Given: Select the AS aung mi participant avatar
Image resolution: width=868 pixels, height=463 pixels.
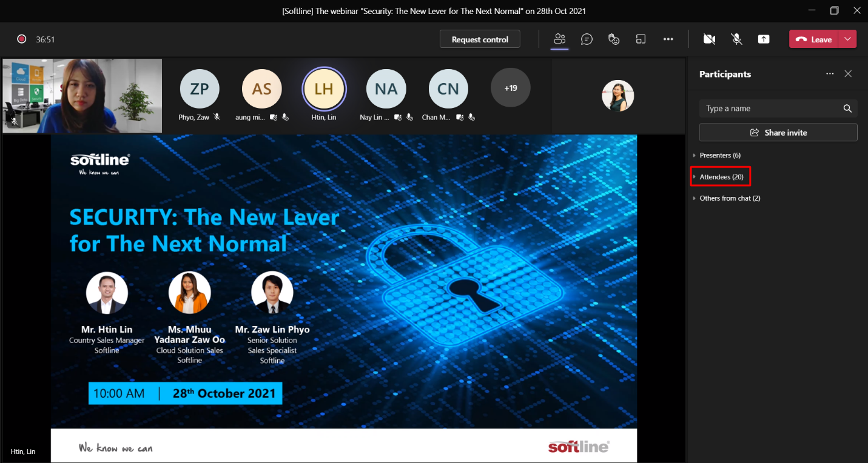Looking at the screenshot, I should tap(262, 89).
